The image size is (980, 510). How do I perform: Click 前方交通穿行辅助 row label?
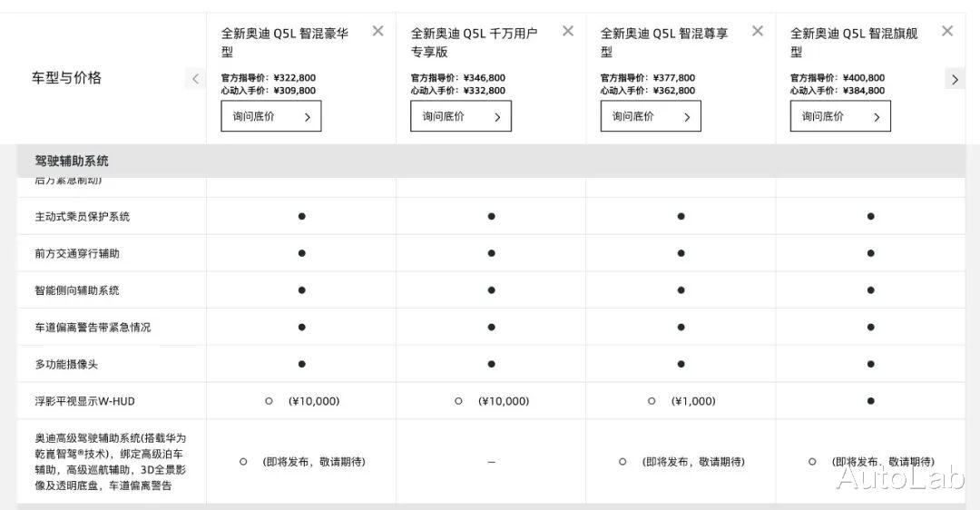tap(77, 254)
